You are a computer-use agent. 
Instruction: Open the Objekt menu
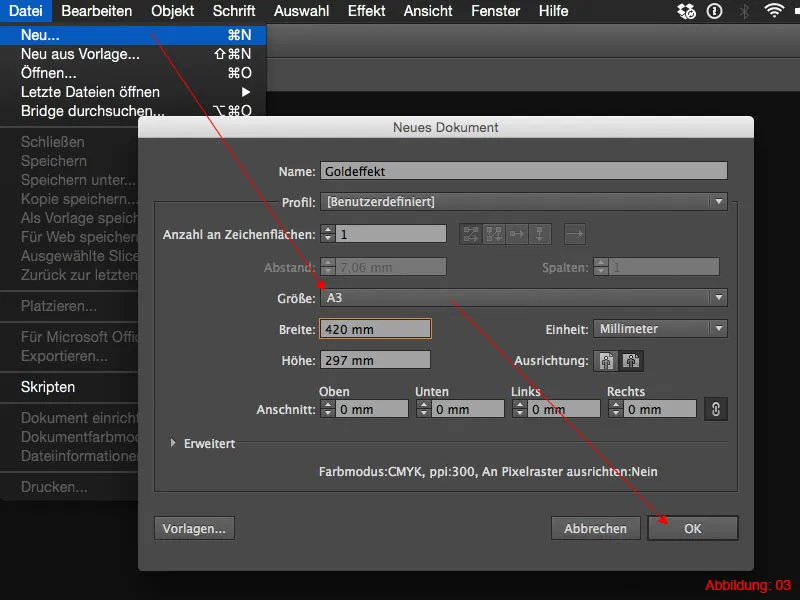[172, 11]
